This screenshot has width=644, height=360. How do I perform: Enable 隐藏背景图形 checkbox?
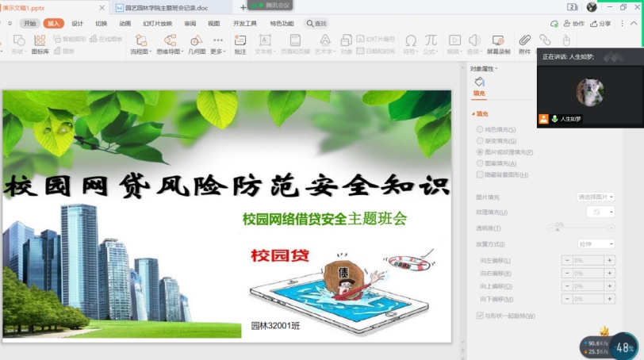point(479,174)
